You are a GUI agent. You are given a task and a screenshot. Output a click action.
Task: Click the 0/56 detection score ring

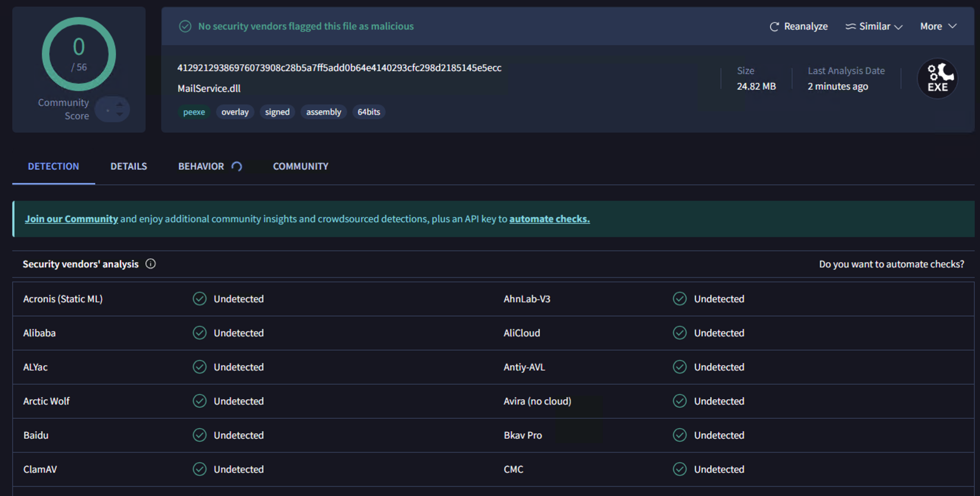(79, 54)
